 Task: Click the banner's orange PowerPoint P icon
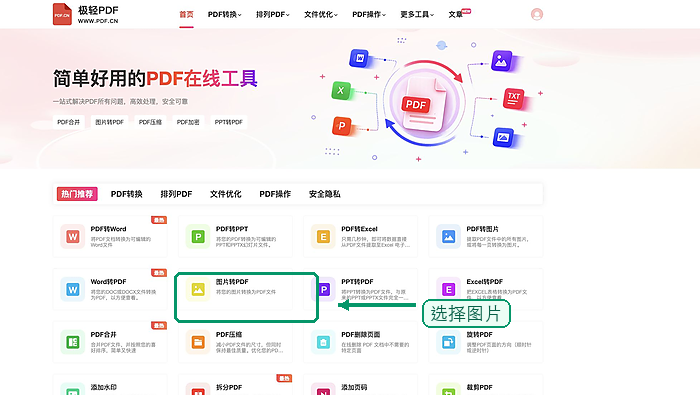342,126
